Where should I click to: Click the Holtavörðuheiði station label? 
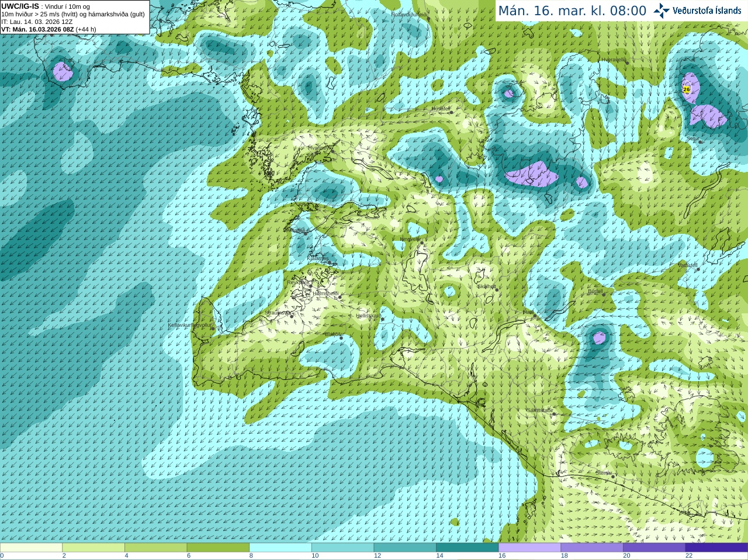[x=409, y=14]
